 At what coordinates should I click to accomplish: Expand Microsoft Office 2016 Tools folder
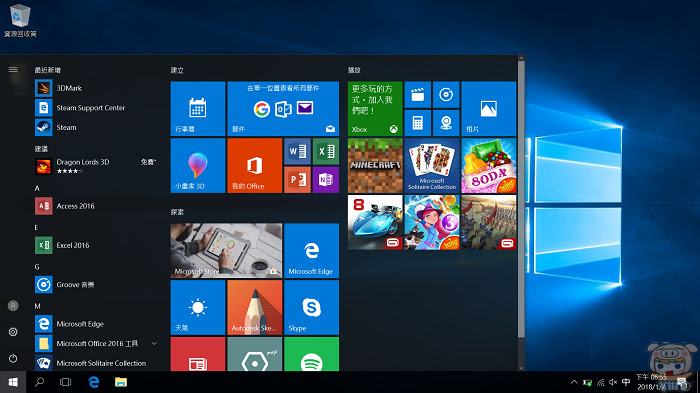[96, 343]
